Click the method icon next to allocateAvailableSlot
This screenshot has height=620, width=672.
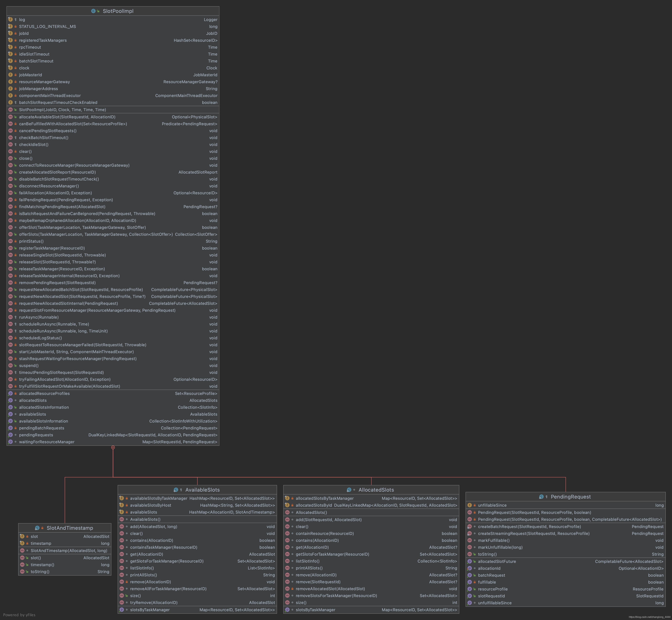point(10,117)
